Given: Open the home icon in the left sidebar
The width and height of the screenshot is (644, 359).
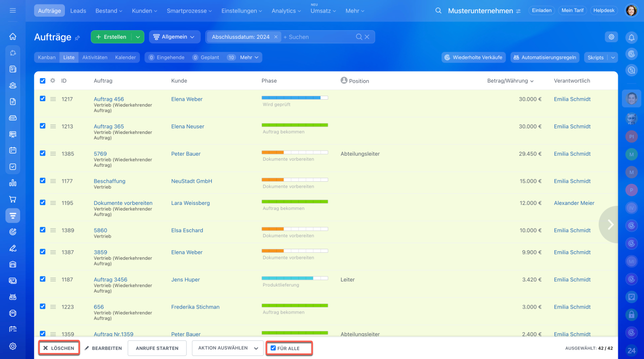Looking at the screenshot, I should (x=13, y=36).
